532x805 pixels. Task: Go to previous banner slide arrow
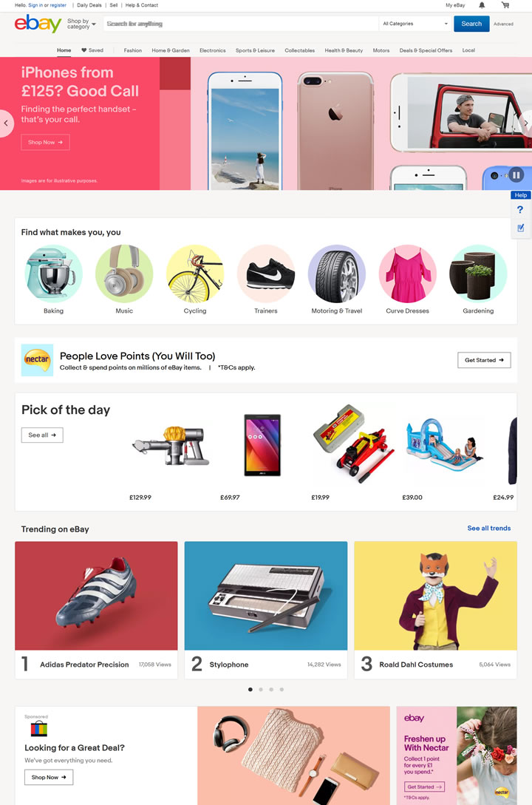coord(6,123)
